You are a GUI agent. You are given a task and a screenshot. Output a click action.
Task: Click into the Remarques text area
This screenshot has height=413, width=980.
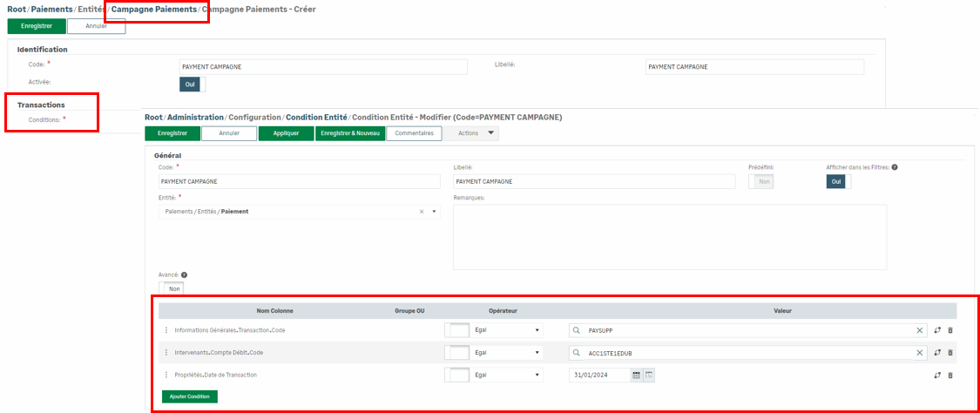click(x=669, y=237)
